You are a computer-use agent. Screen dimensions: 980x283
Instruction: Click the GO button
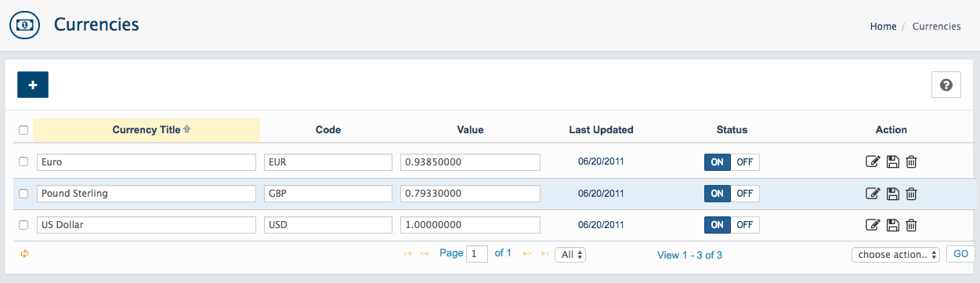(x=960, y=254)
